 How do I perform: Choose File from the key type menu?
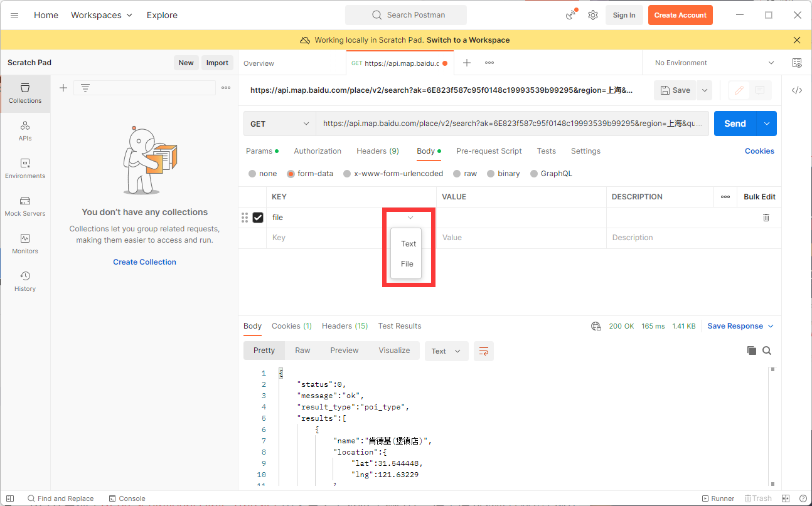pos(407,264)
